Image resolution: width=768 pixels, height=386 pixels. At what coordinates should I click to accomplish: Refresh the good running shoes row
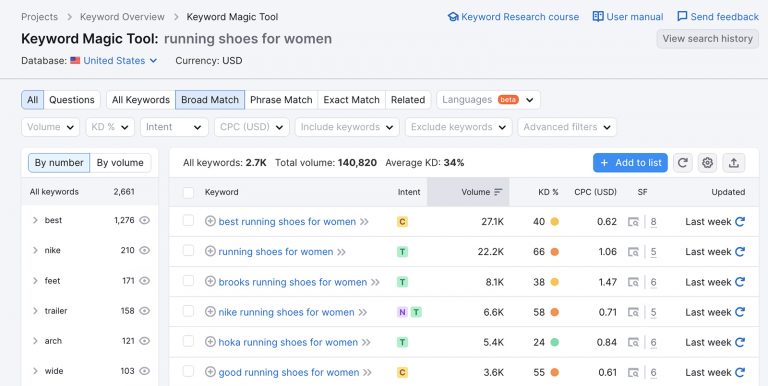coord(740,372)
